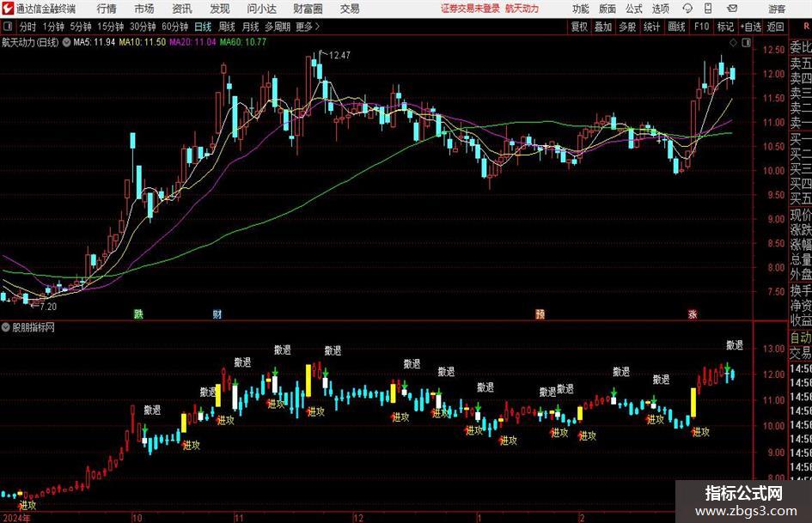Switch to 60分钟 period tab
Image resolution: width=812 pixels, height=523 pixels.
click(x=175, y=27)
